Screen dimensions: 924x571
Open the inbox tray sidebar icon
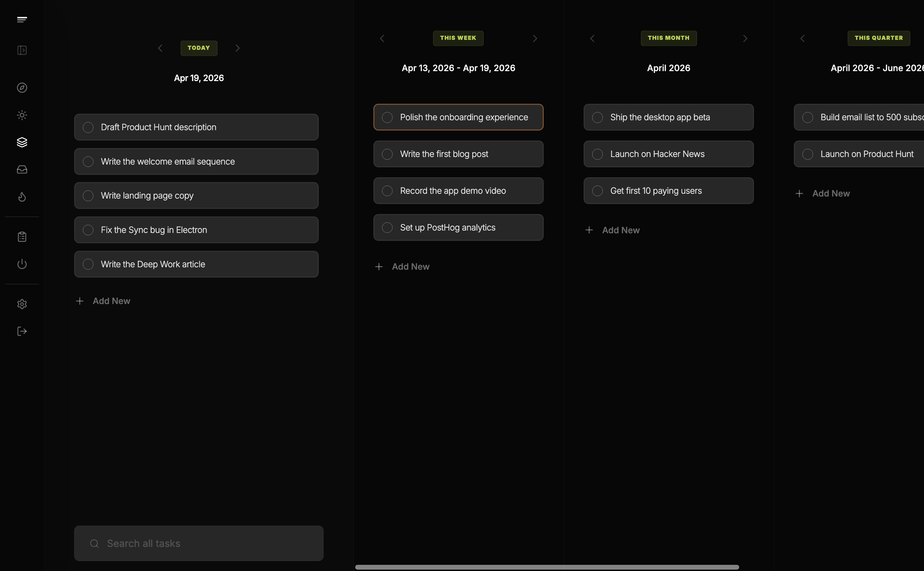coord(22,170)
